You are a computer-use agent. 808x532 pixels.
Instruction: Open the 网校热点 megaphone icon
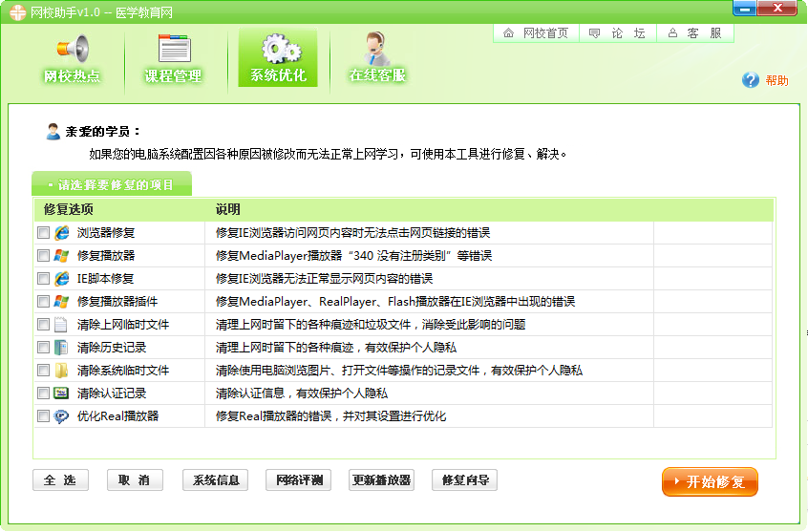click(x=73, y=50)
